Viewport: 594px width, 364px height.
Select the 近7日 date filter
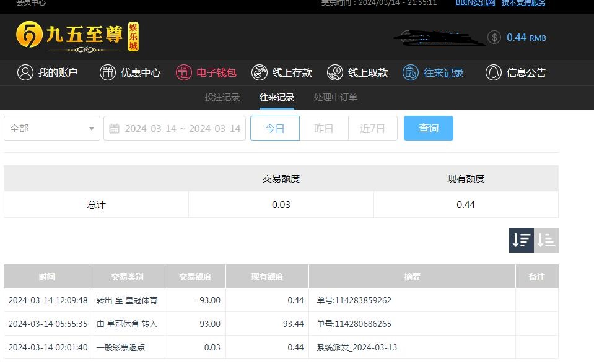click(x=373, y=128)
